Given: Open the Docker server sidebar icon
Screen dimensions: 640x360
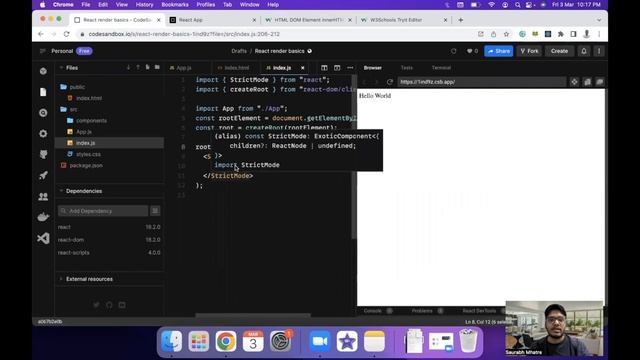Looking at the screenshot, I should coord(43,217).
